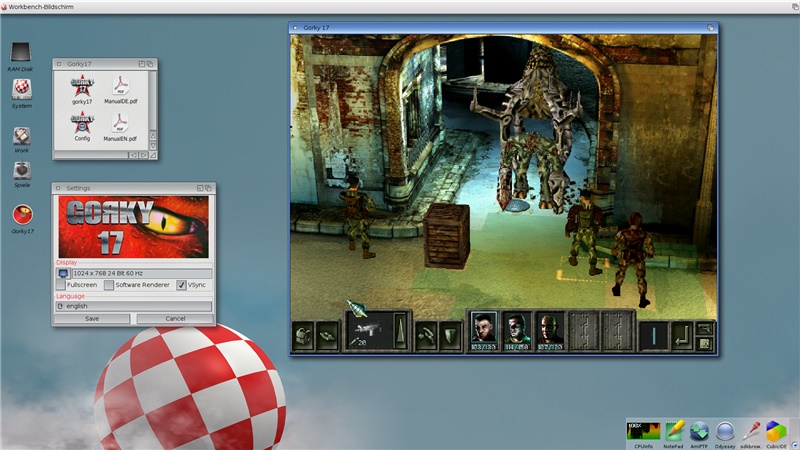The image size is (800, 450).
Task: Click the blue bar indicator panel
Action: (654, 336)
